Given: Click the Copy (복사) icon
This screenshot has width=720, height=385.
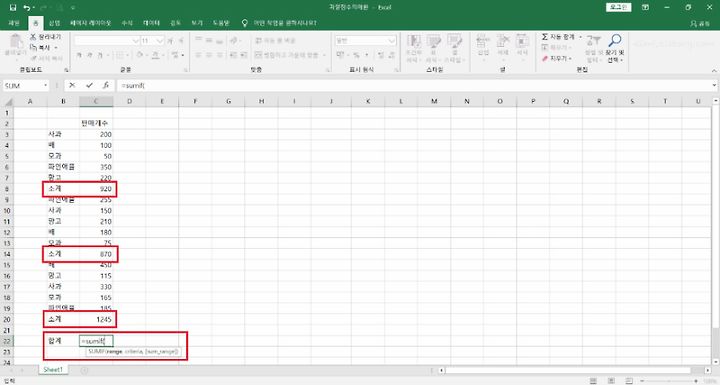Looking at the screenshot, I should click(33, 47).
